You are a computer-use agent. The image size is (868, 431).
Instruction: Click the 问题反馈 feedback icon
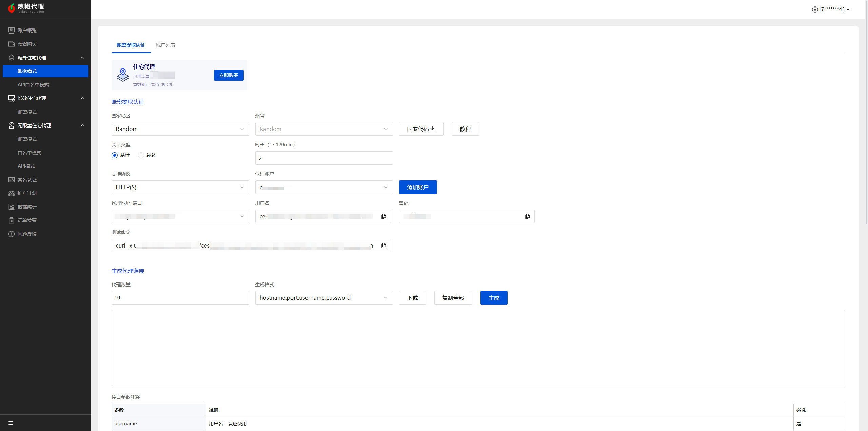[12, 234]
